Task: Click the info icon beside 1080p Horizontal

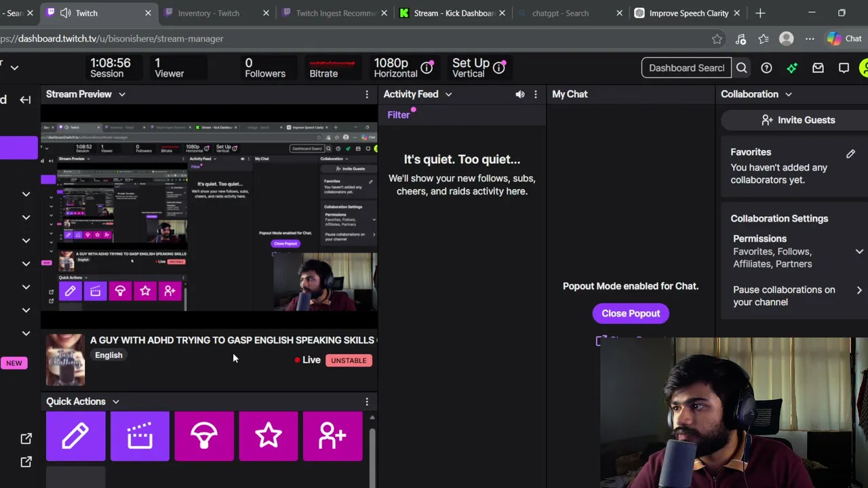Action: pos(427,67)
